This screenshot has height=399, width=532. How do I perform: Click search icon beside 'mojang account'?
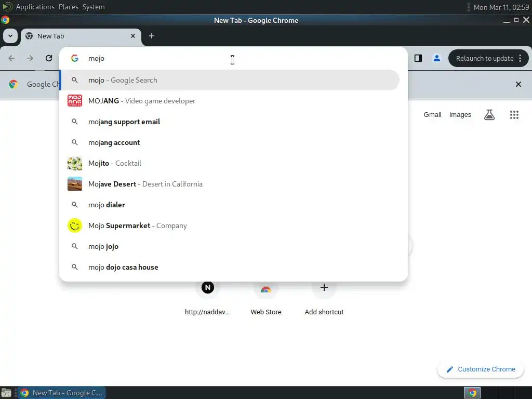(75, 142)
